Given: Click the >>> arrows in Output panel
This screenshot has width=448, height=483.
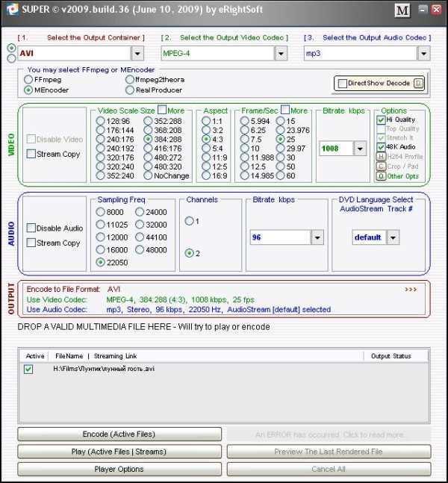Looking at the screenshot, I should [411, 290].
